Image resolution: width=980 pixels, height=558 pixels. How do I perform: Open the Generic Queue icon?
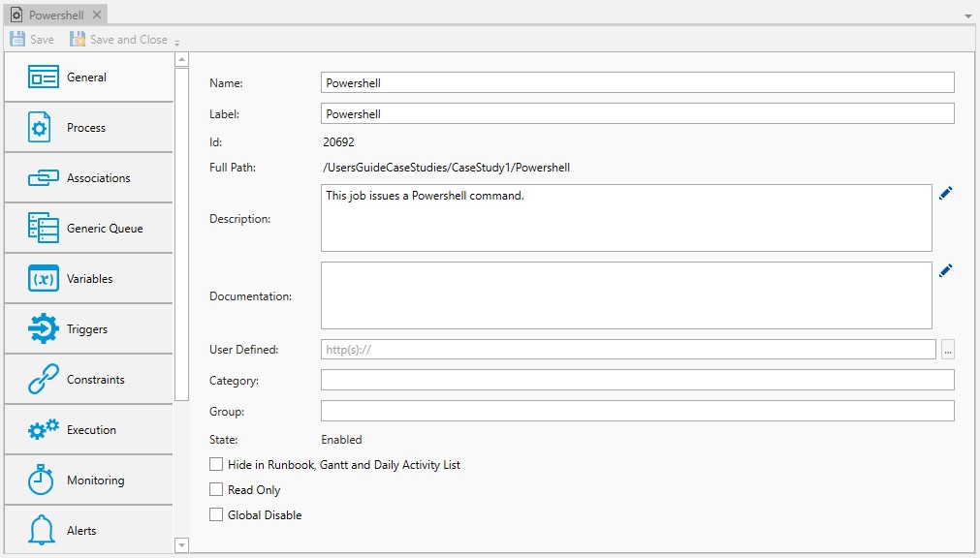pos(44,229)
